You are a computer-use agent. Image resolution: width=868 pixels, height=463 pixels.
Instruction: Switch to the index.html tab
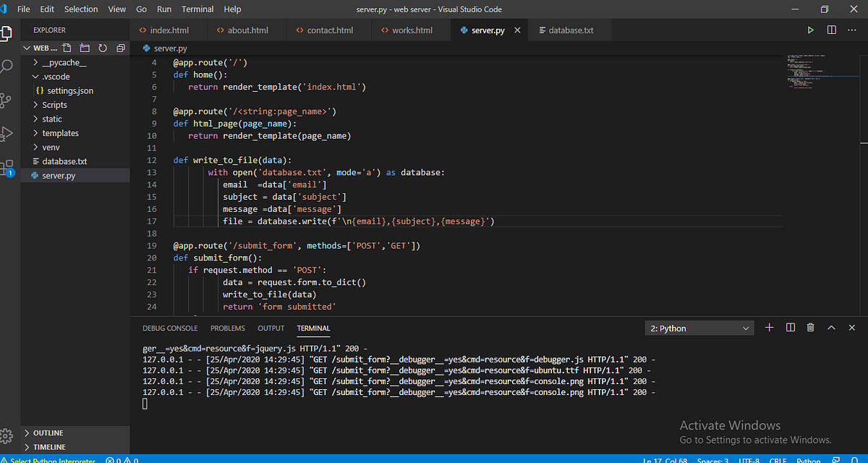point(169,30)
